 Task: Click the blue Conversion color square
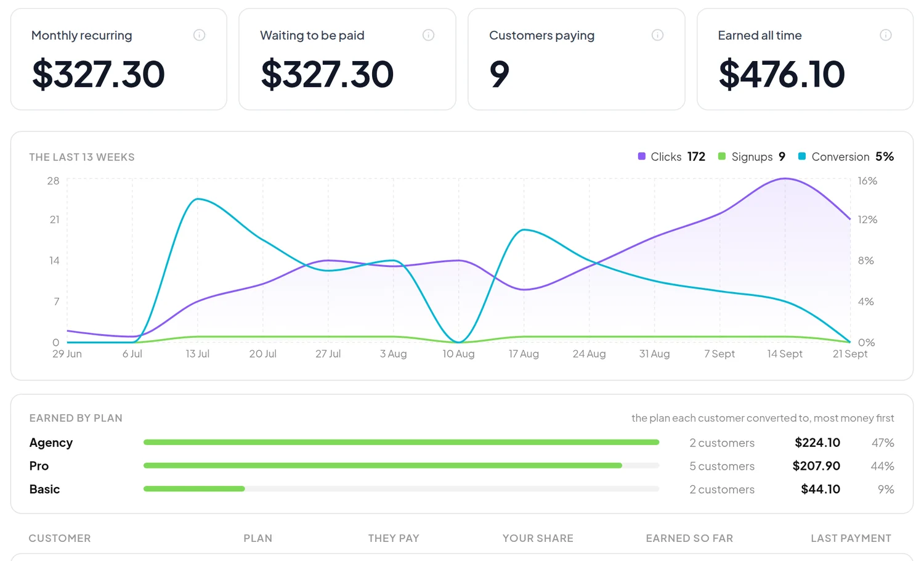click(x=802, y=157)
